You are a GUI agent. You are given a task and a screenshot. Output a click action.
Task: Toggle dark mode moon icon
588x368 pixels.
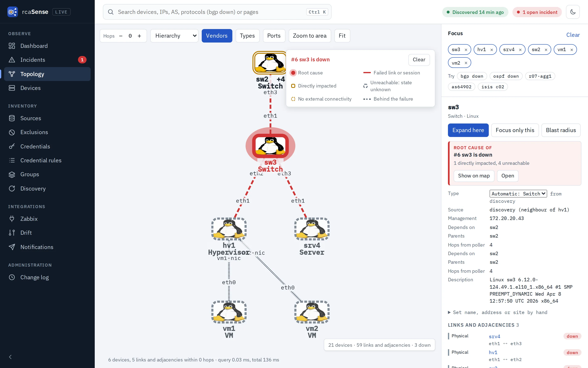click(x=573, y=12)
